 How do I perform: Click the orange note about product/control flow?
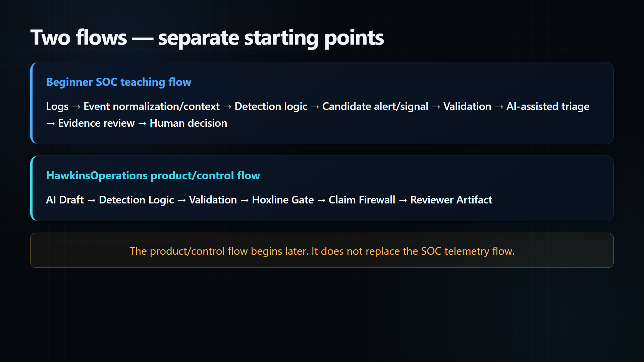322,250
